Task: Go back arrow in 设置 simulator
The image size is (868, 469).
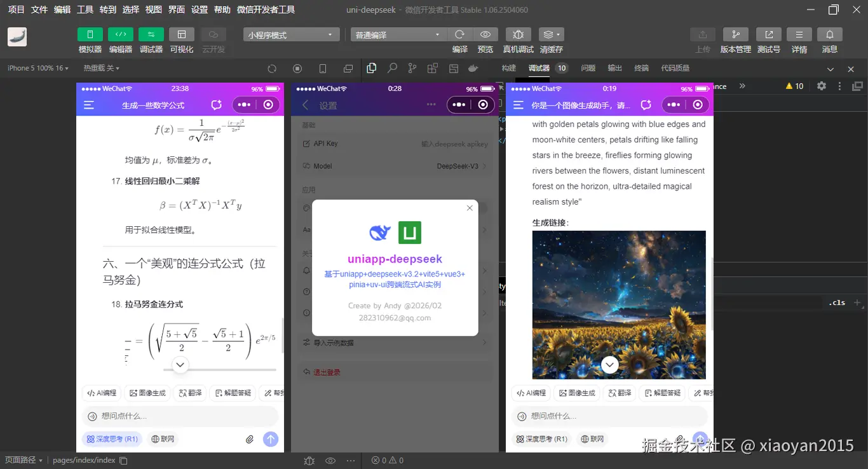Action: point(306,105)
